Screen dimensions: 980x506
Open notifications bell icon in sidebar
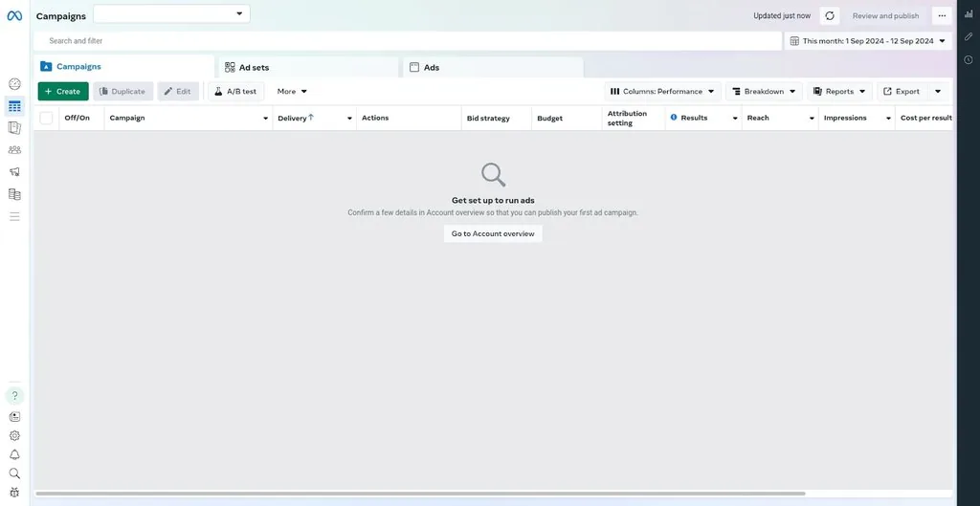pos(14,454)
